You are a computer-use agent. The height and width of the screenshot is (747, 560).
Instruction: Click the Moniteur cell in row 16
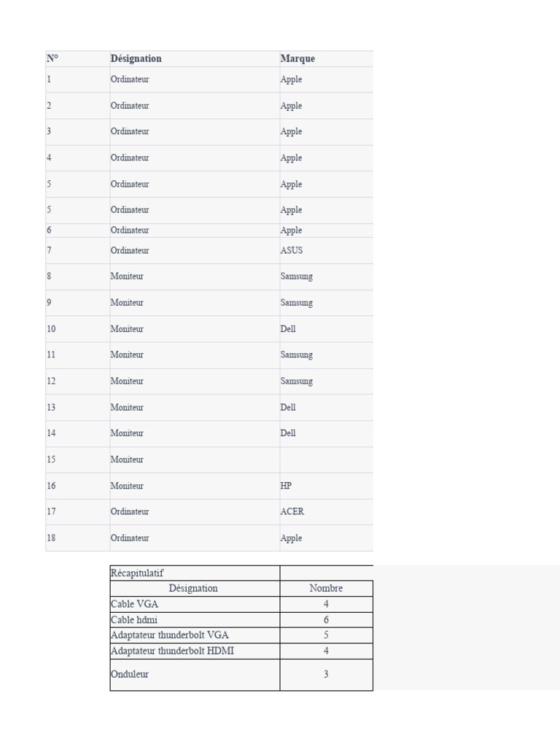coord(127,485)
